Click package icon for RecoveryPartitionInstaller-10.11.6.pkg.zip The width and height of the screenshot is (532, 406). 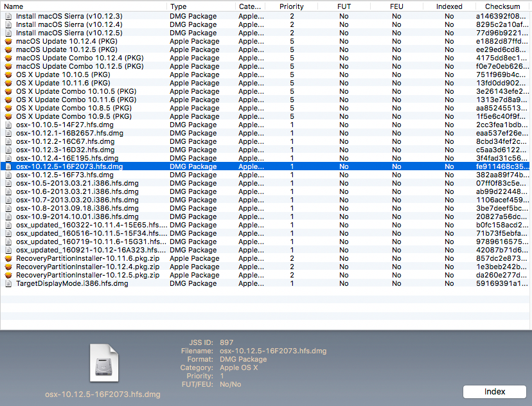tap(8, 258)
